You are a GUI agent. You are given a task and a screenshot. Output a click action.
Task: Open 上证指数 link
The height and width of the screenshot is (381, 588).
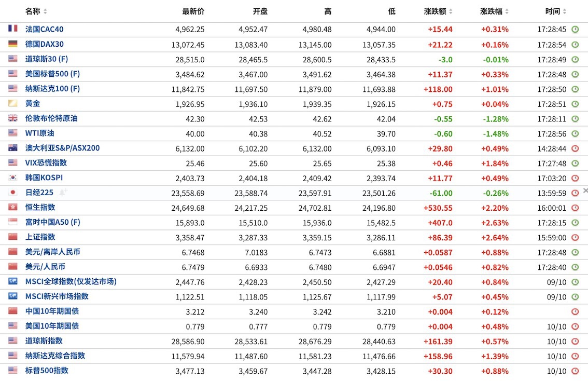pos(40,237)
